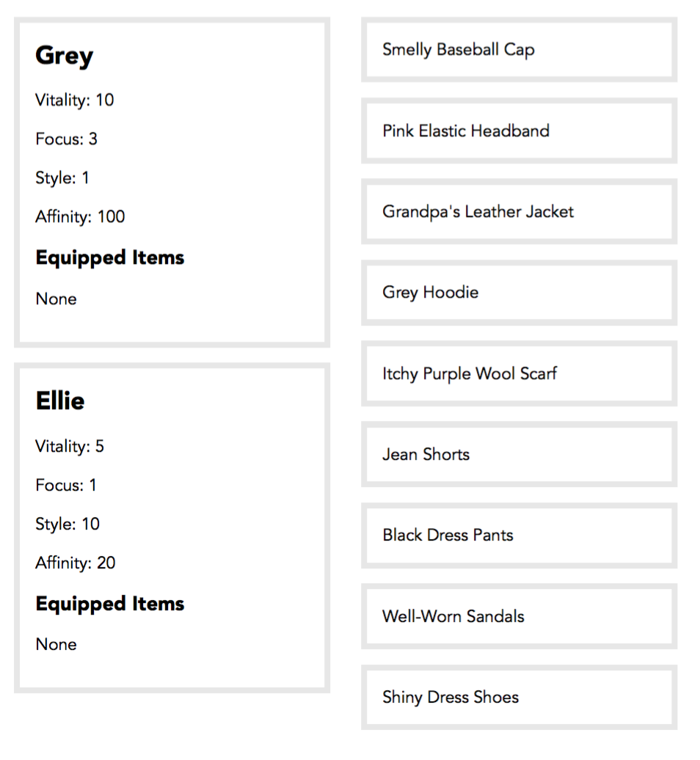
Task: Select the Grey Hoodie item box
Action: pyautogui.click(x=519, y=292)
